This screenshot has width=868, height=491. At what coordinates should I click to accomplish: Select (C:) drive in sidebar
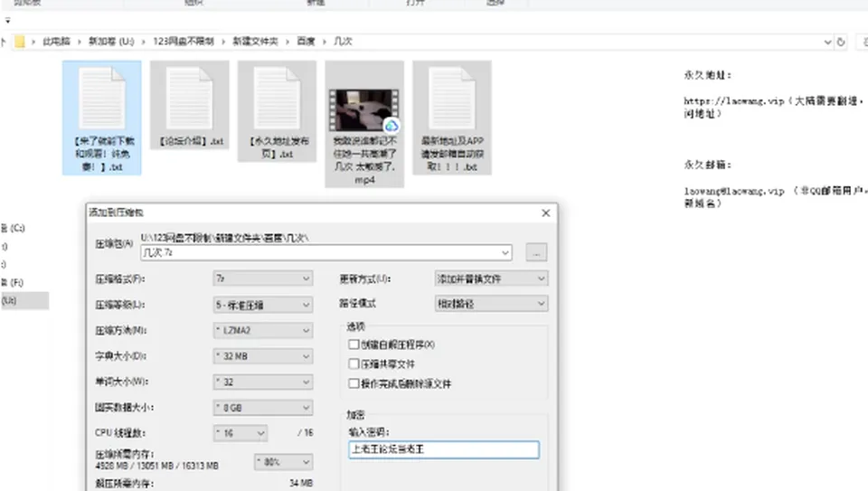pos(14,228)
